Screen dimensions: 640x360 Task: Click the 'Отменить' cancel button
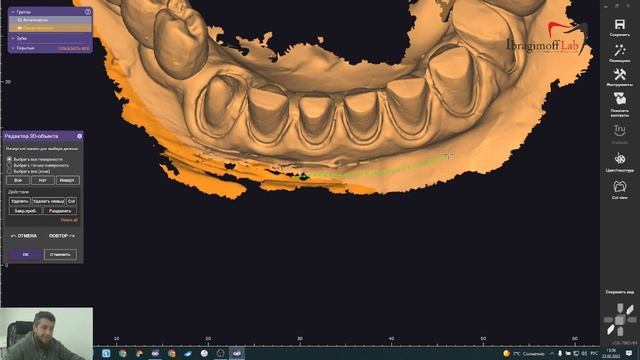[x=60, y=254]
